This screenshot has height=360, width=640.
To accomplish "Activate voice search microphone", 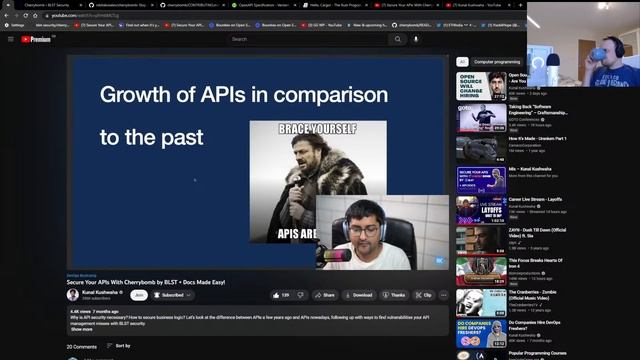I will click(416, 39).
